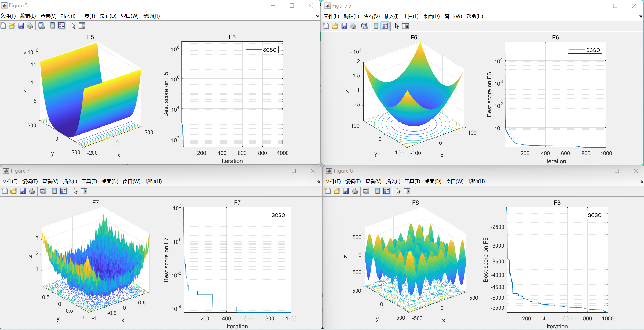This screenshot has width=644, height=330.
Task: Open a file from Figure 6 toolbar
Action: pos(335,26)
